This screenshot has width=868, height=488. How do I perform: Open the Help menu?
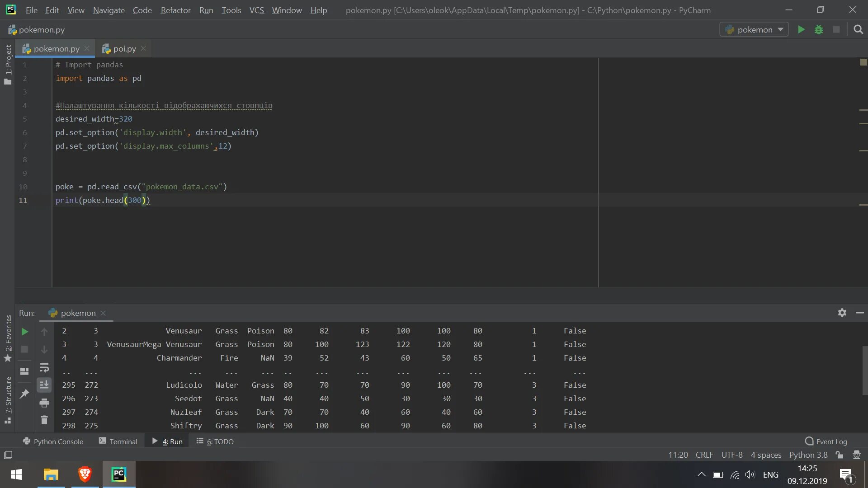click(x=318, y=10)
